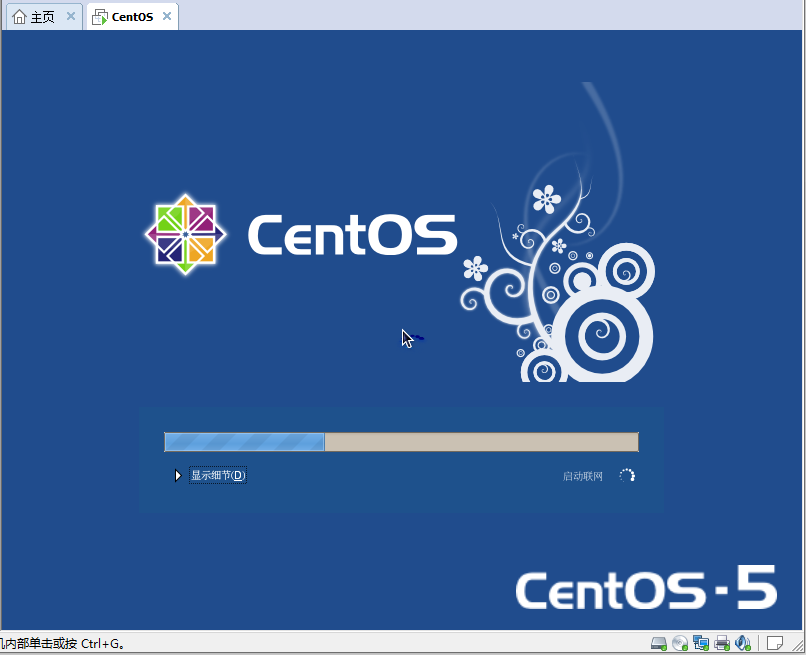This screenshot has width=806, height=655.
Task: Click the hard disk device status icon
Action: point(658,643)
